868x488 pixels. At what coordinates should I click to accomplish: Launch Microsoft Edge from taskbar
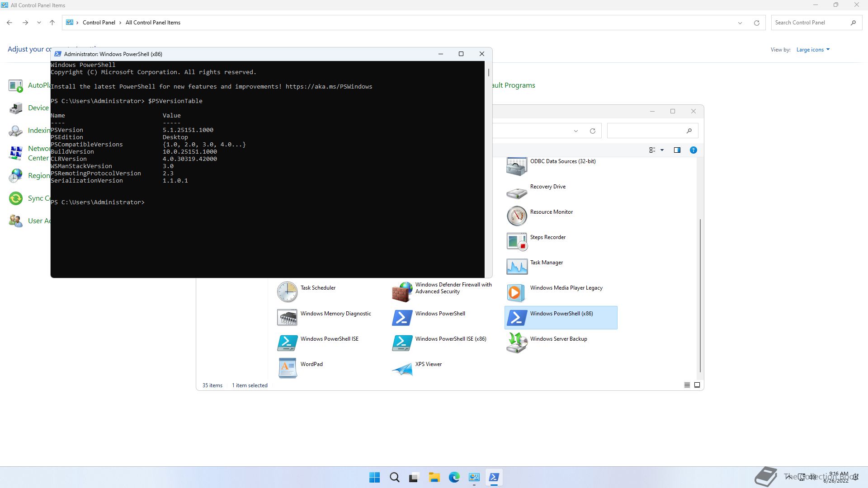pyautogui.click(x=454, y=477)
